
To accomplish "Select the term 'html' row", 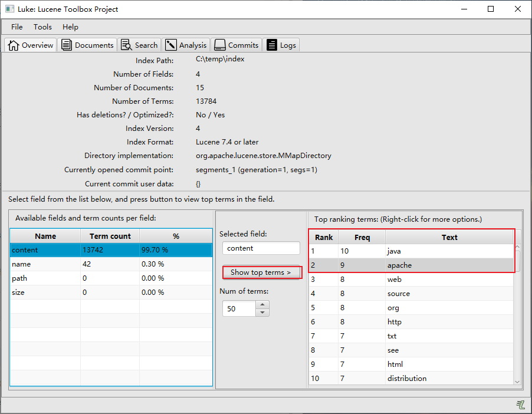I will coord(411,364).
